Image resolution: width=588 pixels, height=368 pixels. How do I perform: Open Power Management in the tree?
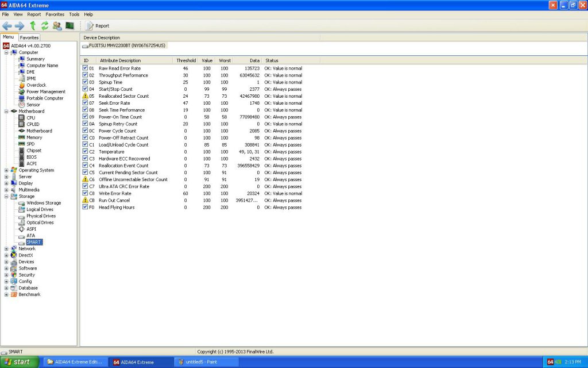click(x=46, y=91)
